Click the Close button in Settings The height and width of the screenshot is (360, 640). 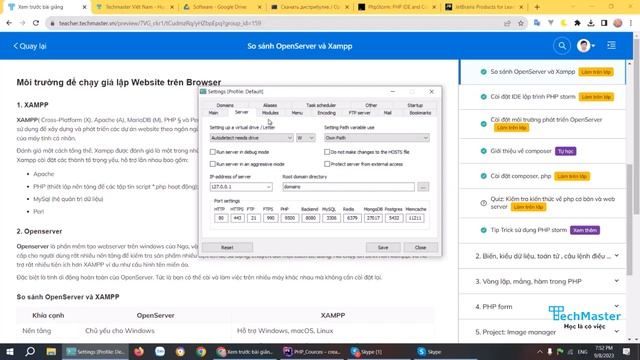coord(420,247)
